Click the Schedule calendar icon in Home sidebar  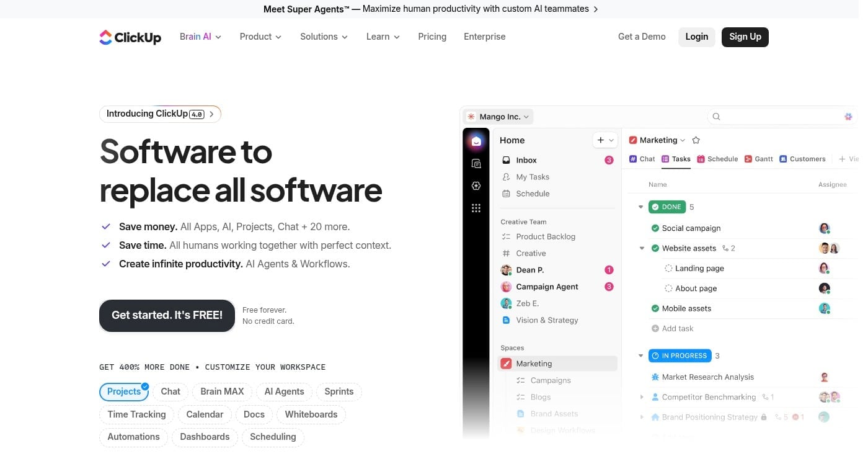click(507, 194)
